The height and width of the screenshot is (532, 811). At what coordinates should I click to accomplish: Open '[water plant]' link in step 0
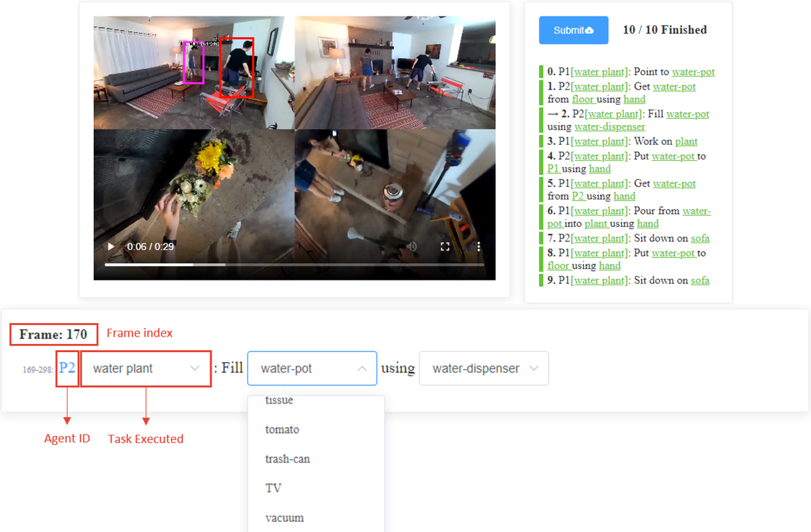[x=599, y=72]
